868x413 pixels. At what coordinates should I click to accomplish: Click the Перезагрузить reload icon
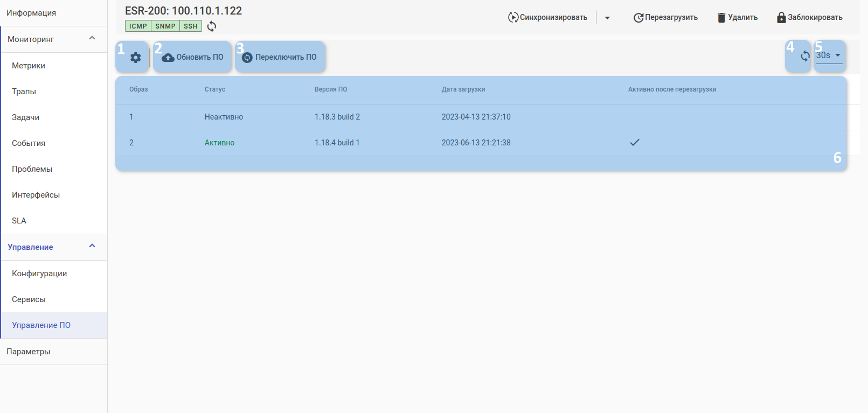point(638,18)
